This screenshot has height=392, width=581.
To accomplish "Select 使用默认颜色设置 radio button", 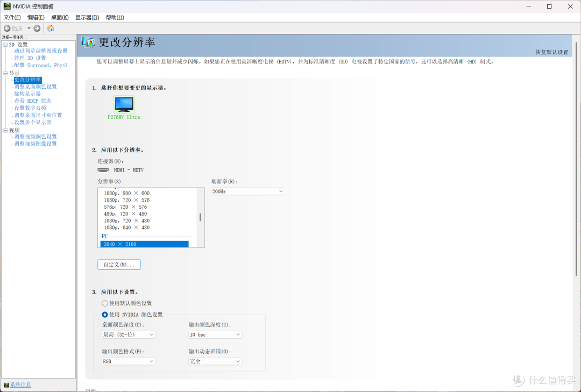I will click(x=105, y=303).
